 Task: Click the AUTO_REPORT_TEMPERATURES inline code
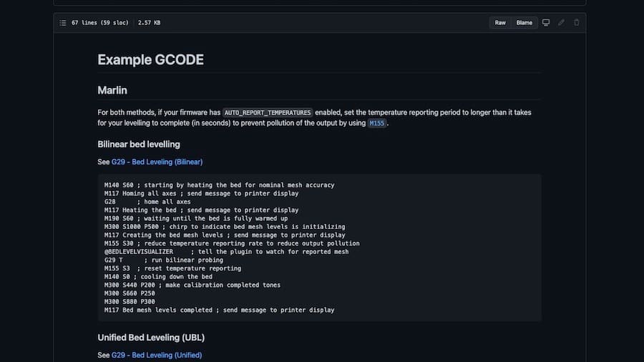pos(268,112)
